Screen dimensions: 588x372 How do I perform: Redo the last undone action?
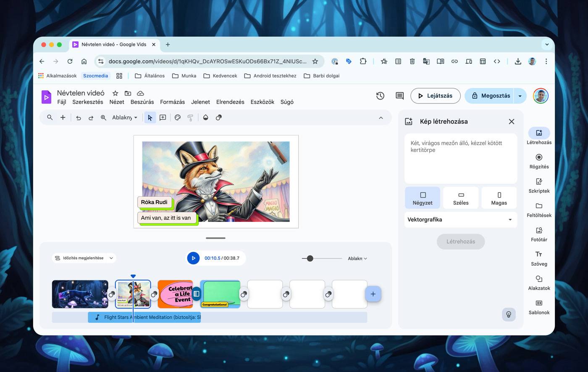91,118
